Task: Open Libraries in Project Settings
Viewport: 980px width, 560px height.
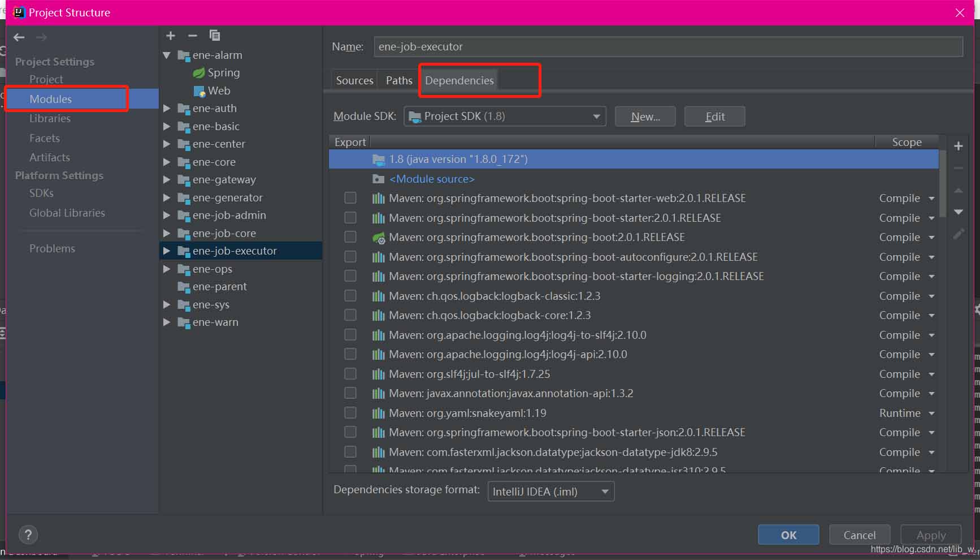Action: (x=50, y=119)
